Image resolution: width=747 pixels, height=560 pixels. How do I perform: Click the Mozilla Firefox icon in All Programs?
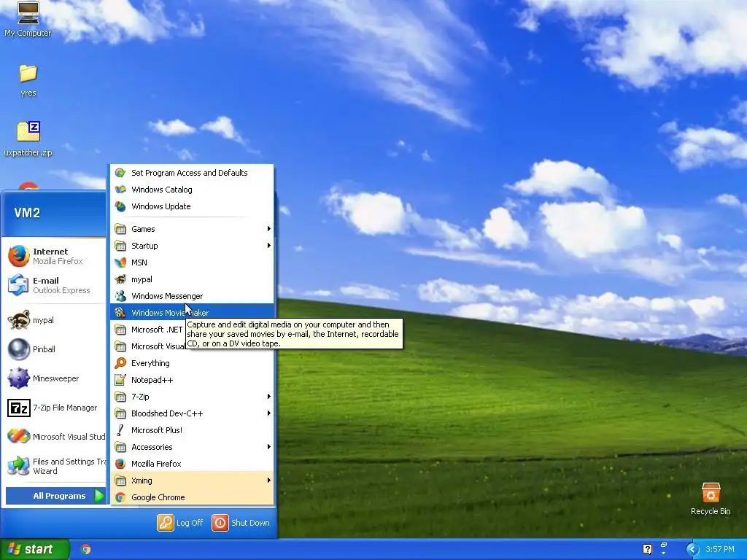pos(120,464)
